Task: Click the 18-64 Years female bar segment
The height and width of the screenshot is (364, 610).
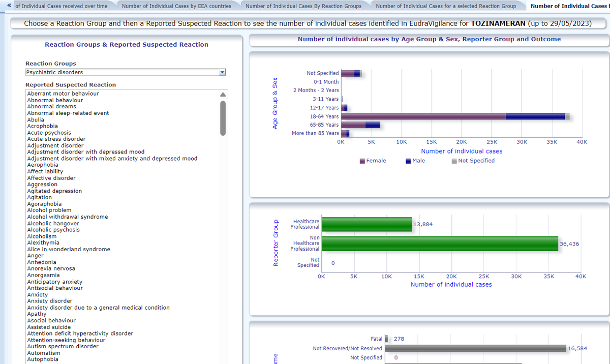Action: point(423,116)
